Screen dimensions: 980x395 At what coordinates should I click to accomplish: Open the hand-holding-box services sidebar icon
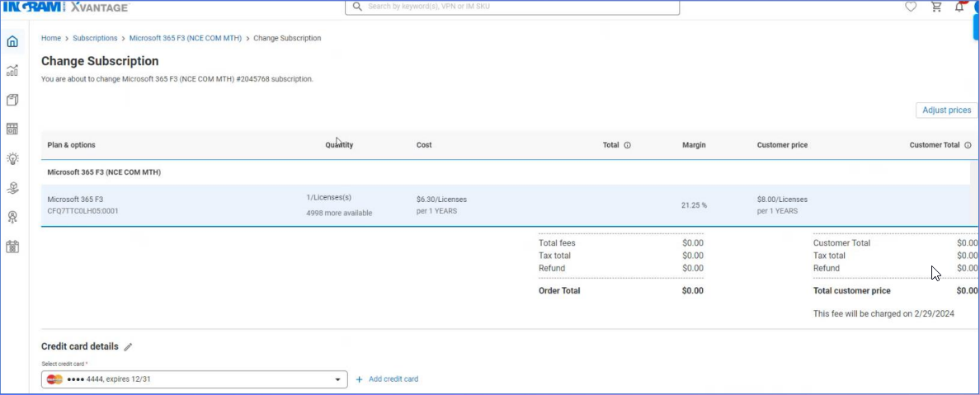12,187
